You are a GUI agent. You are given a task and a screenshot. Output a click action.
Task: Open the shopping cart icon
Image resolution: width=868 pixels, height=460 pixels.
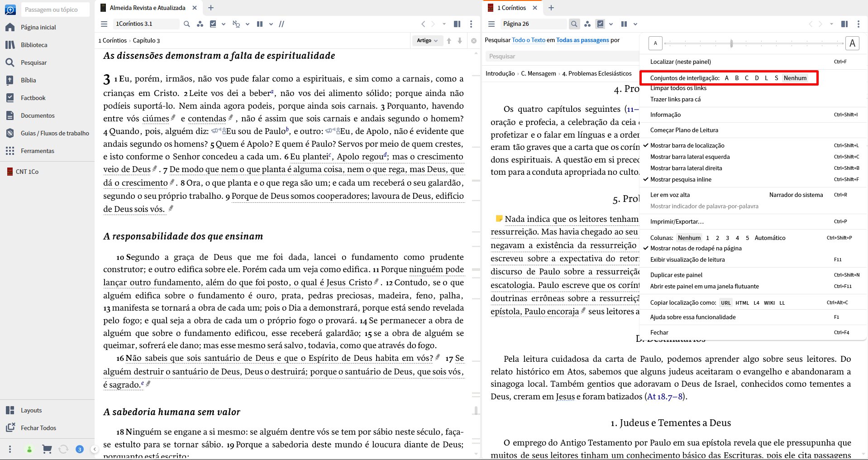(46, 449)
